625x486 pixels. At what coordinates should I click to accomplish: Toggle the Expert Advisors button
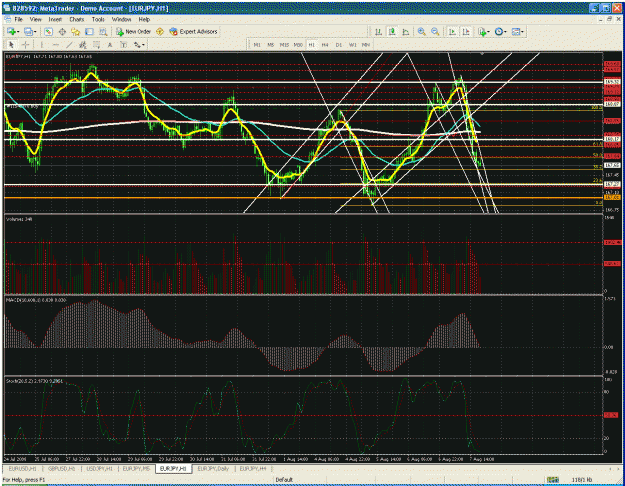(x=194, y=31)
